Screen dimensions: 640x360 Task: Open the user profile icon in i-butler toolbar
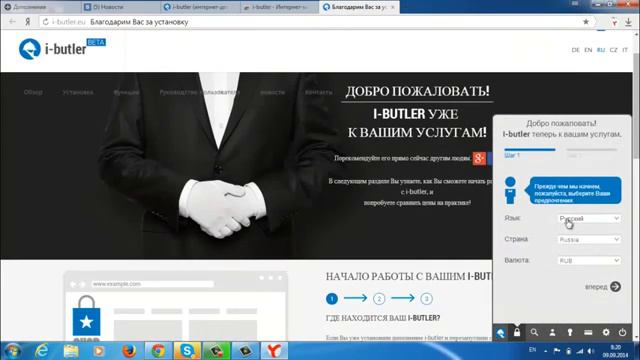click(552, 333)
